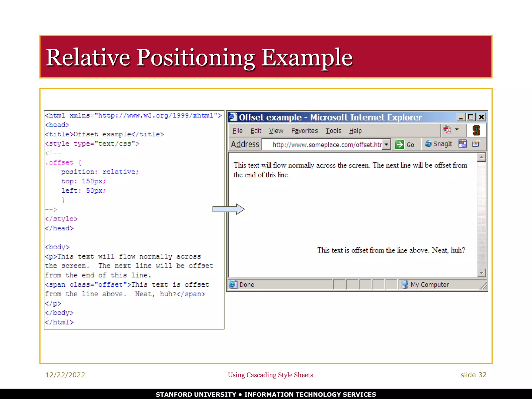532x399 pixels.
Task: Open the Favorites menu
Action: coord(304,131)
